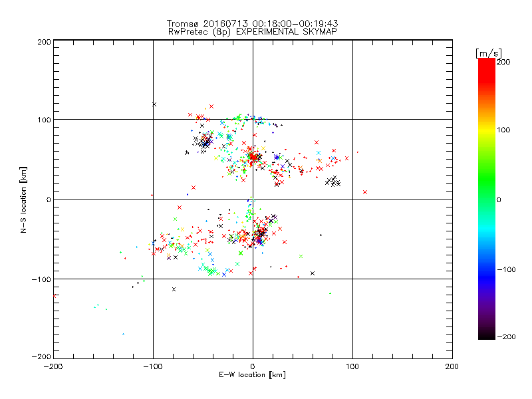Click the plot title 'Tromsø 20160713 00:18:00-00:19:43'

click(x=253, y=23)
